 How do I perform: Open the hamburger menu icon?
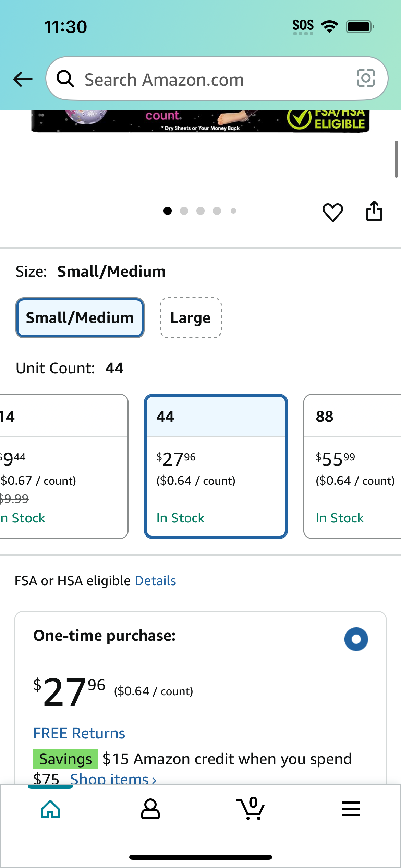click(351, 809)
